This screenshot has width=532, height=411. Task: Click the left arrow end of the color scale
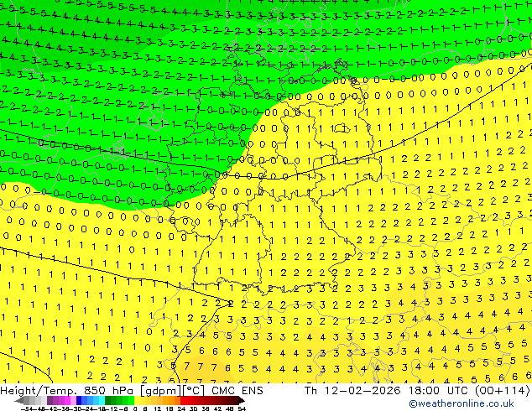[x=18, y=400]
